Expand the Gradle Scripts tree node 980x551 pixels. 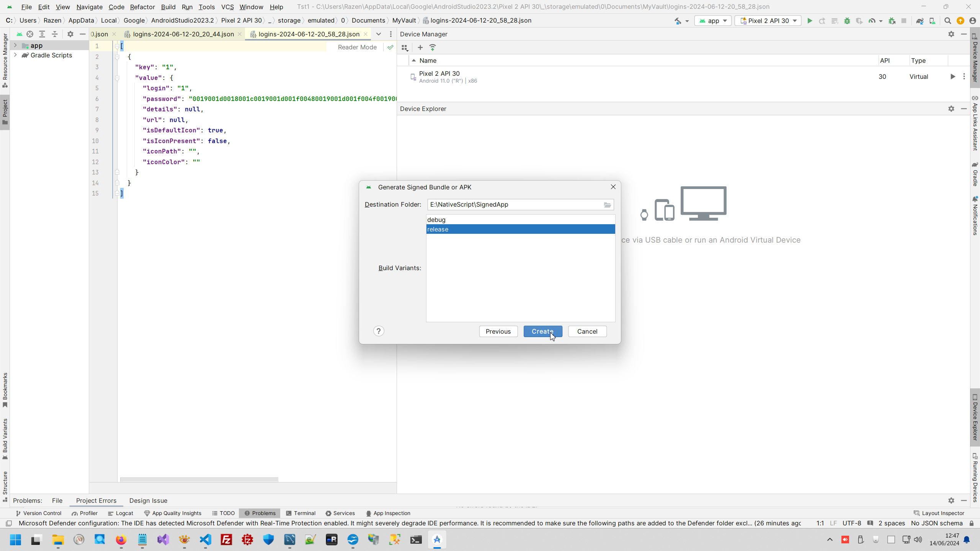pyautogui.click(x=15, y=55)
